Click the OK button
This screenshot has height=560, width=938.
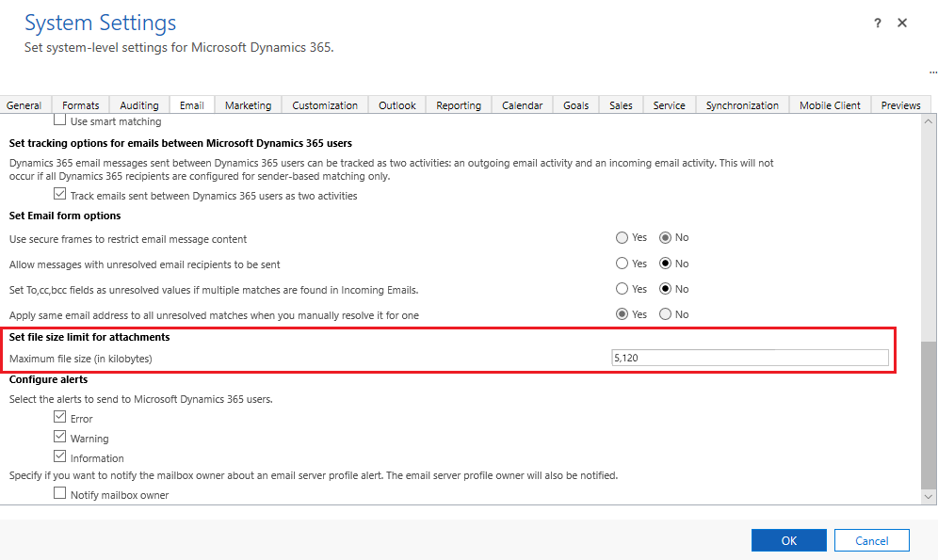click(789, 540)
